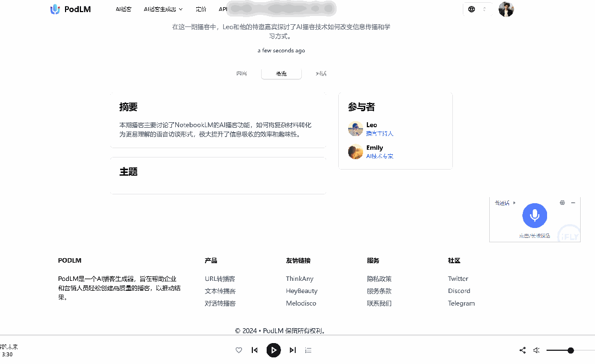Switch to the 内容 tab

click(x=241, y=73)
